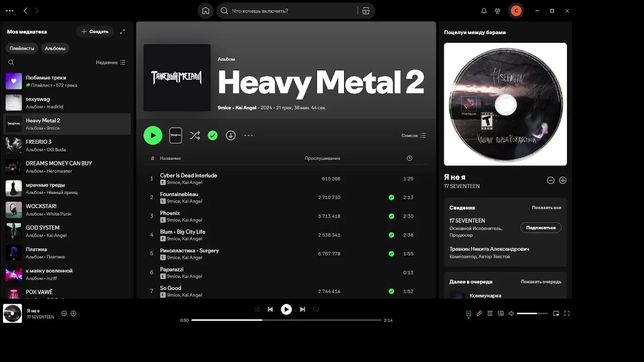Open more options for the album
This screenshot has height=362, width=644.
tap(249, 135)
